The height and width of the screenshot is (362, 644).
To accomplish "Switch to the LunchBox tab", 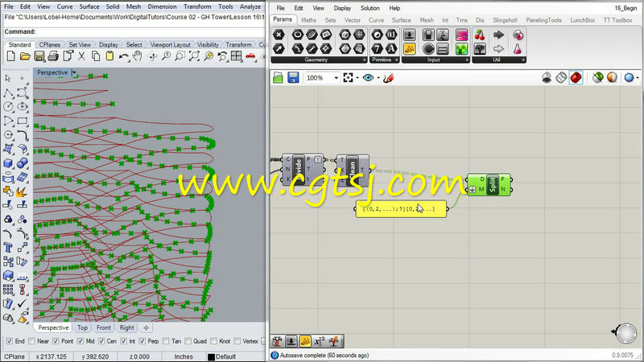I will (x=582, y=20).
